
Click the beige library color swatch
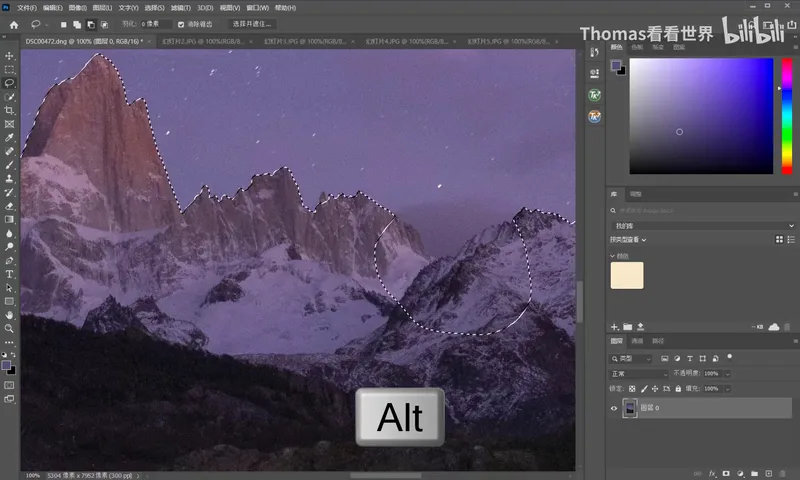coord(627,275)
